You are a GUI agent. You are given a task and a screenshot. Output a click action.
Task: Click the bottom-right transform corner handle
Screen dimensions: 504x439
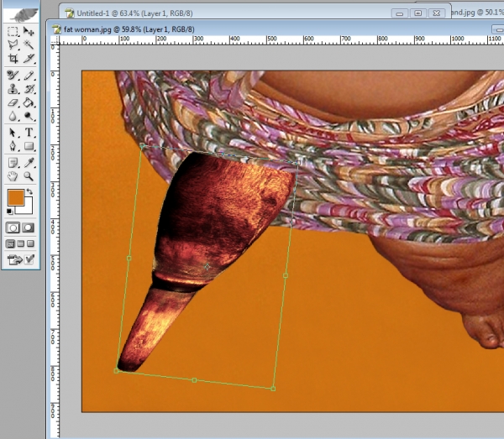pos(273,389)
